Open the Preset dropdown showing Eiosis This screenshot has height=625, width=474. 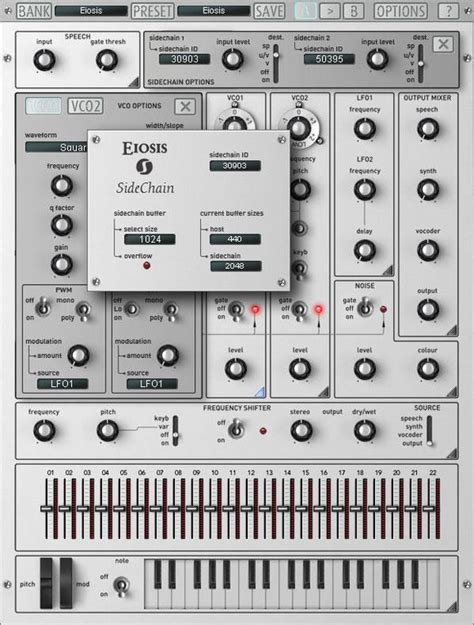click(x=214, y=11)
